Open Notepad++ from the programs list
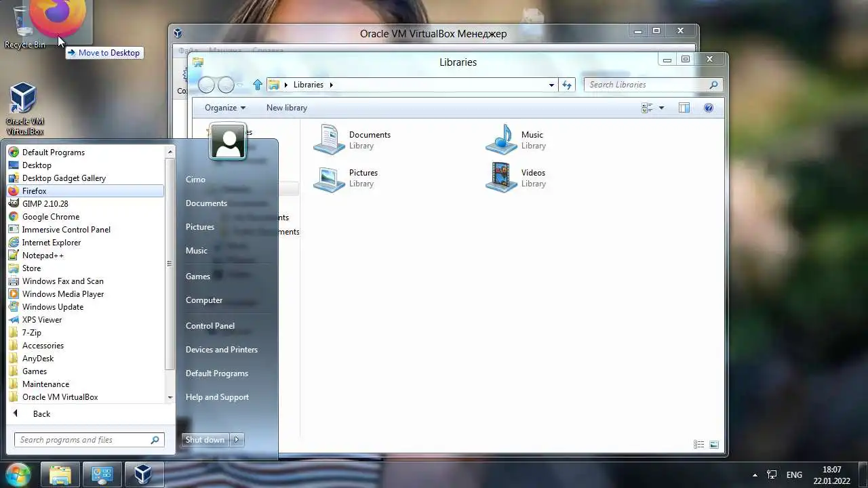 85,256
